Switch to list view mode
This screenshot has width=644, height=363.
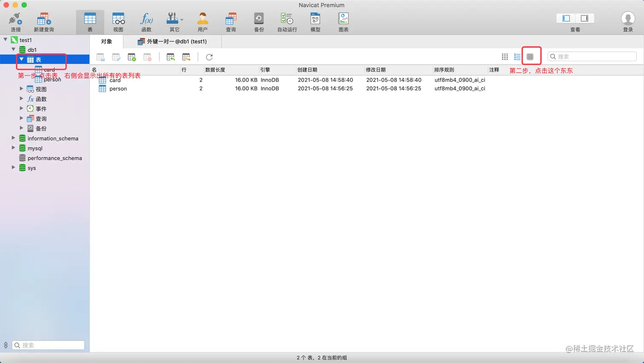pos(517,57)
